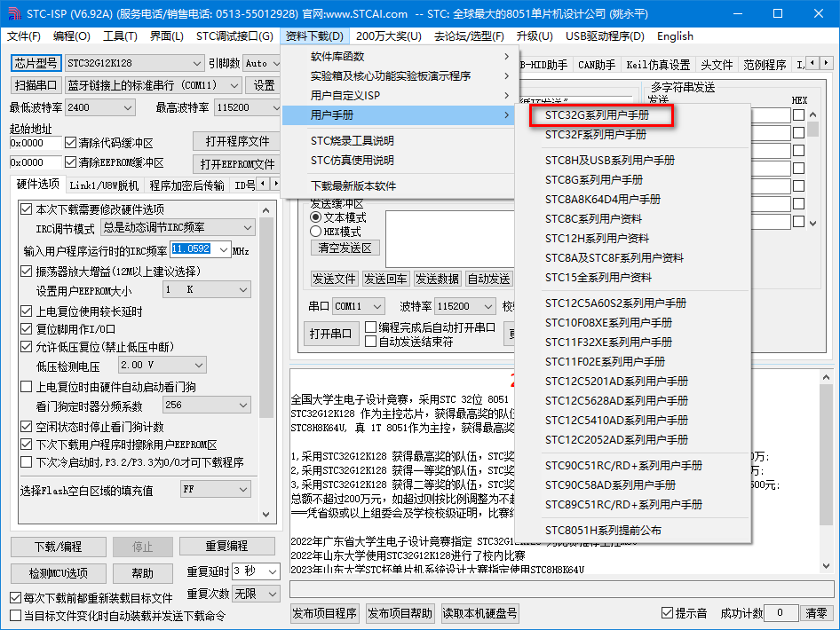Click left arrow beside ID号 tab
The height and width of the screenshot is (630, 840).
pos(263,184)
